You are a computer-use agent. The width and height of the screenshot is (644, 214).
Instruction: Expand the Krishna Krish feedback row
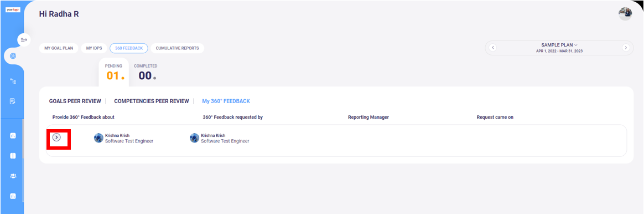[56, 137]
